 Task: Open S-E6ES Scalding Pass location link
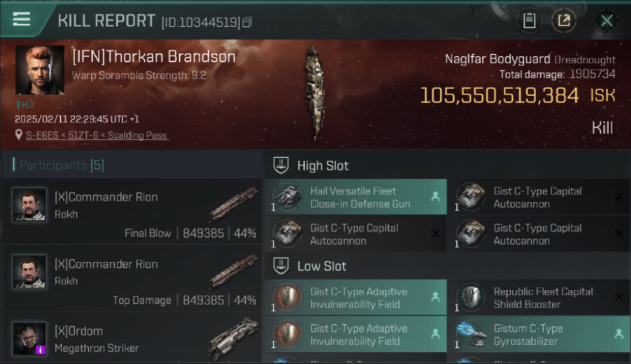coord(97,135)
